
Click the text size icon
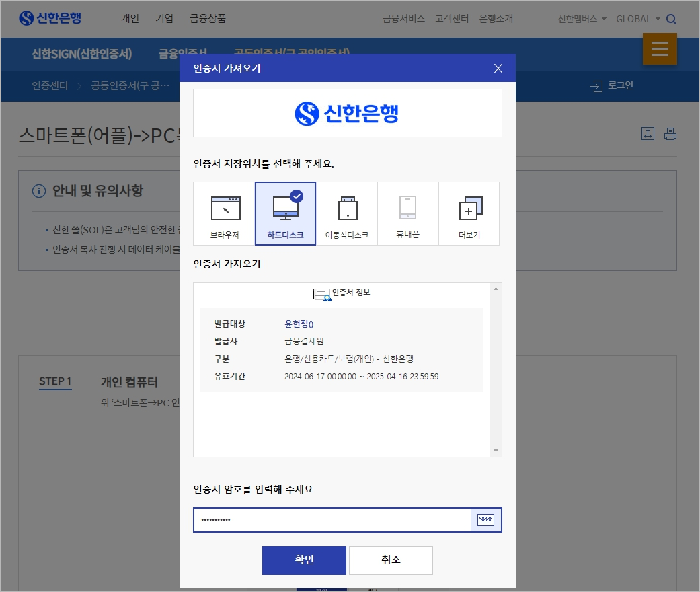click(648, 134)
